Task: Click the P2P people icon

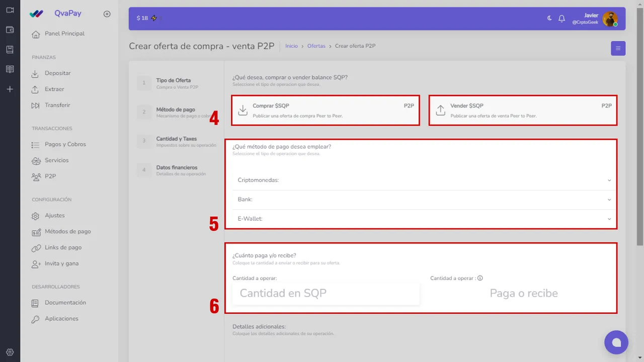Action: 36,177
